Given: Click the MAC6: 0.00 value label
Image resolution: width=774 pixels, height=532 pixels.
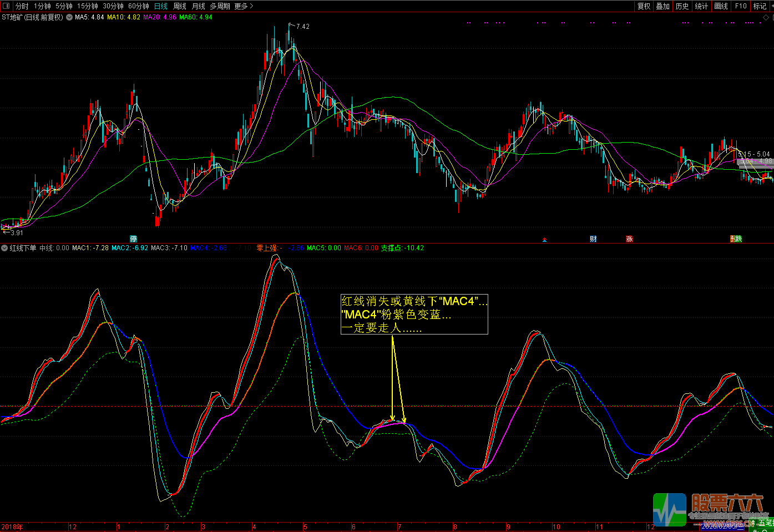Looking at the screenshot, I should [361, 248].
